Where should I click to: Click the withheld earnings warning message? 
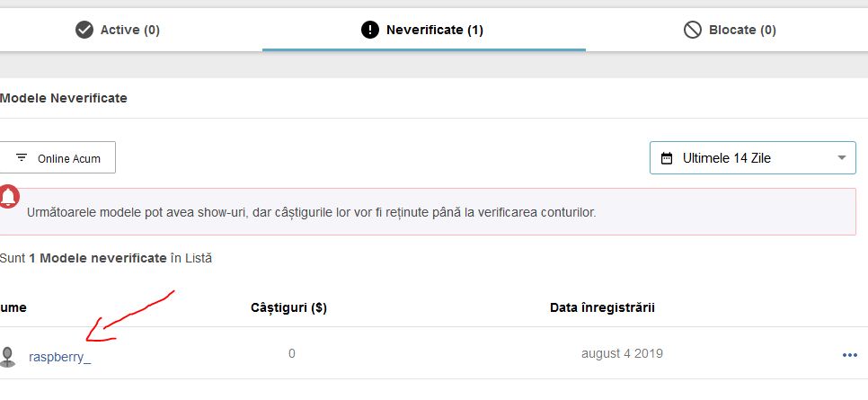[311, 213]
